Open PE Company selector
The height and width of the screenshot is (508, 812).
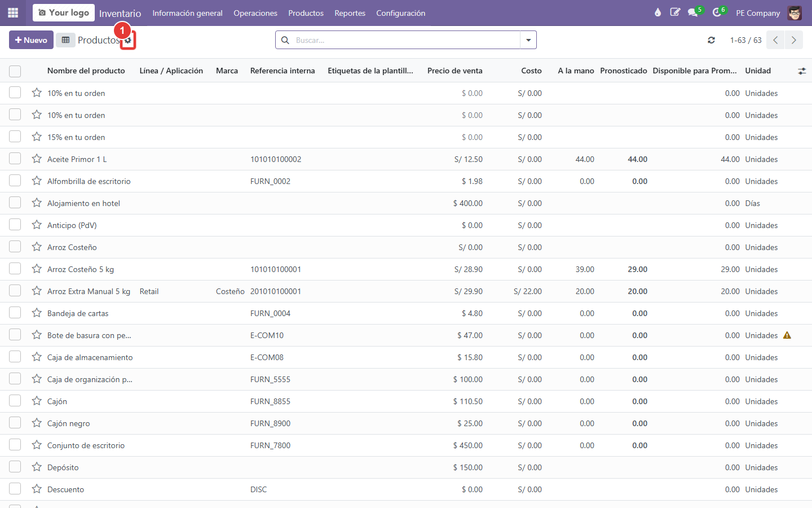[x=758, y=13]
